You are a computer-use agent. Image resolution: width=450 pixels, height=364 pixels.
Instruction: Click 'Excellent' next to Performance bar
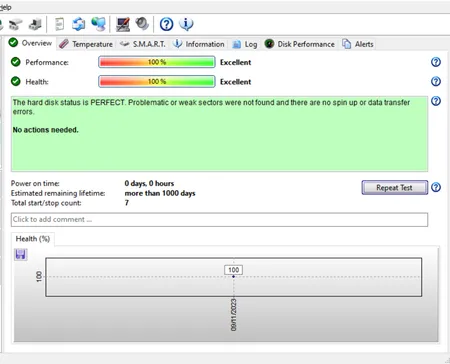(x=235, y=62)
